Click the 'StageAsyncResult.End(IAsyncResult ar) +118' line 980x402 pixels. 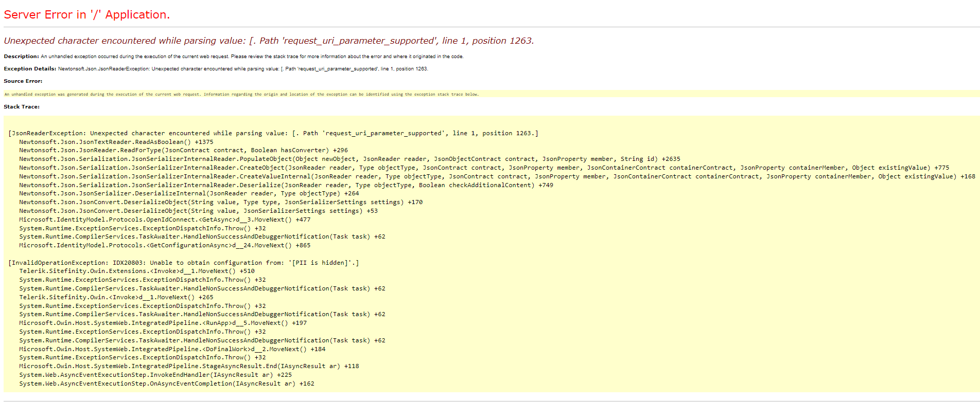coord(189,366)
